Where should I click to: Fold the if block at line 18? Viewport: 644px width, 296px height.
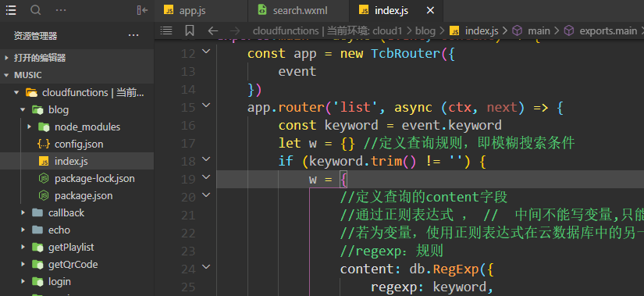tap(206, 159)
